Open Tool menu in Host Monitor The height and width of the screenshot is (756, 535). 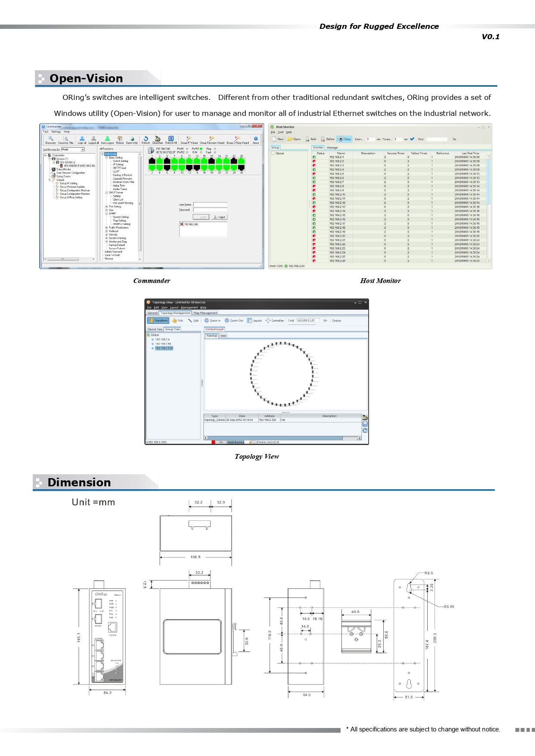[x=280, y=132]
